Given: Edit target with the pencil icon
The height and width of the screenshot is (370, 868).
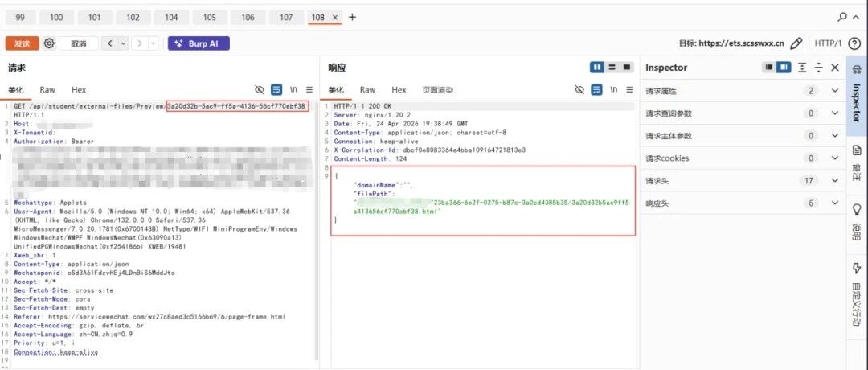Looking at the screenshot, I should pos(796,43).
